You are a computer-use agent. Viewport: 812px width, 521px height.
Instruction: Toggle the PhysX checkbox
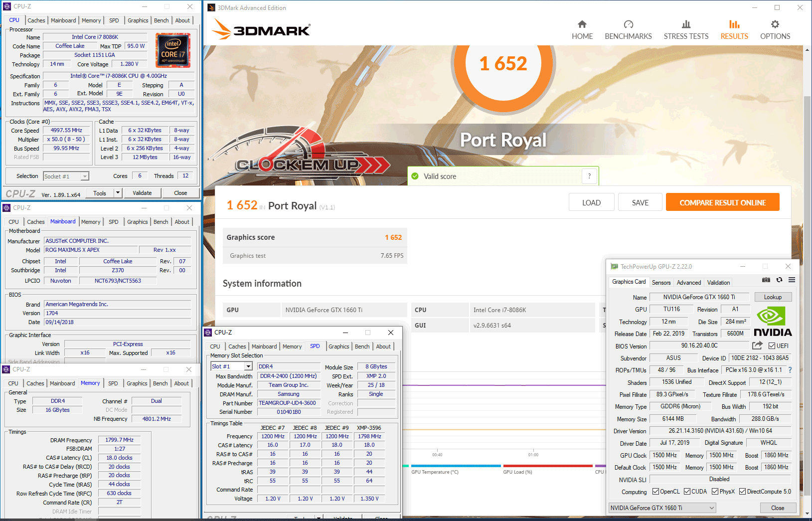click(x=715, y=492)
